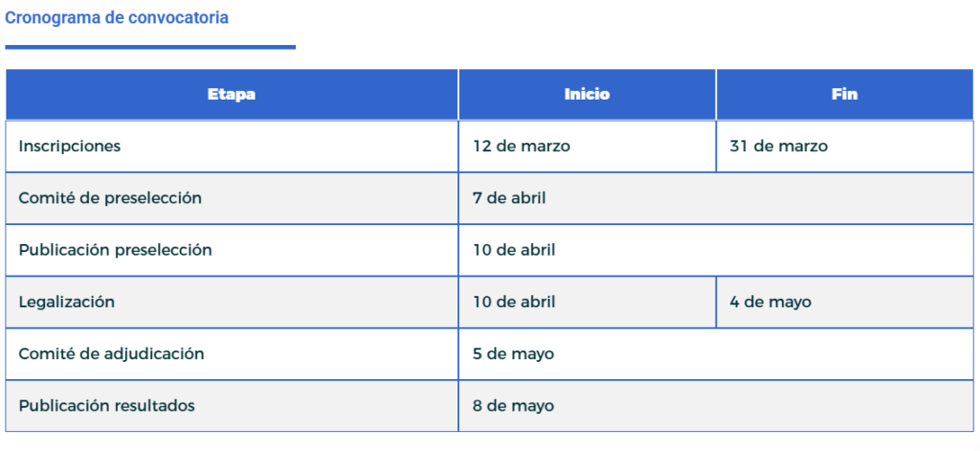The height and width of the screenshot is (451, 980).
Task: Click '10 de abril' in the Legalización row
Action: [514, 302]
